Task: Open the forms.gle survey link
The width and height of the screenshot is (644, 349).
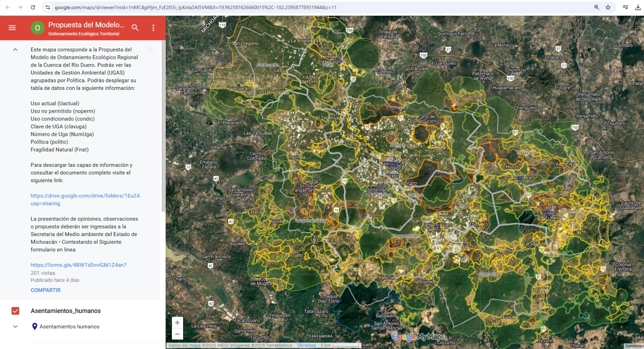Action: pyautogui.click(x=78, y=265)
